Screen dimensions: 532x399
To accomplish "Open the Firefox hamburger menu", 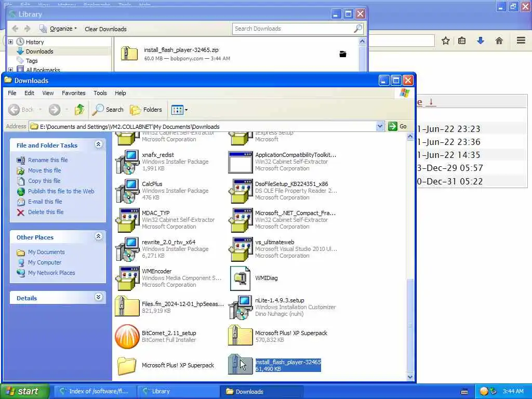I will click(521, 41).
